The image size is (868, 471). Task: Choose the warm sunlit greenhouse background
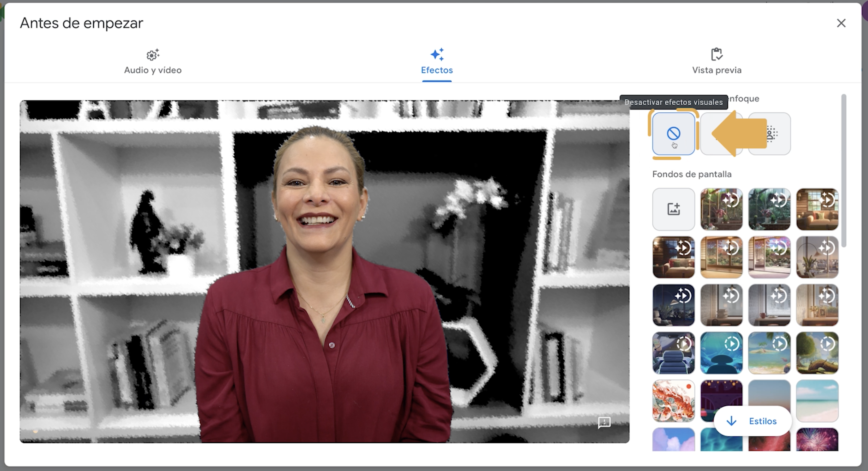pos(721,209)
